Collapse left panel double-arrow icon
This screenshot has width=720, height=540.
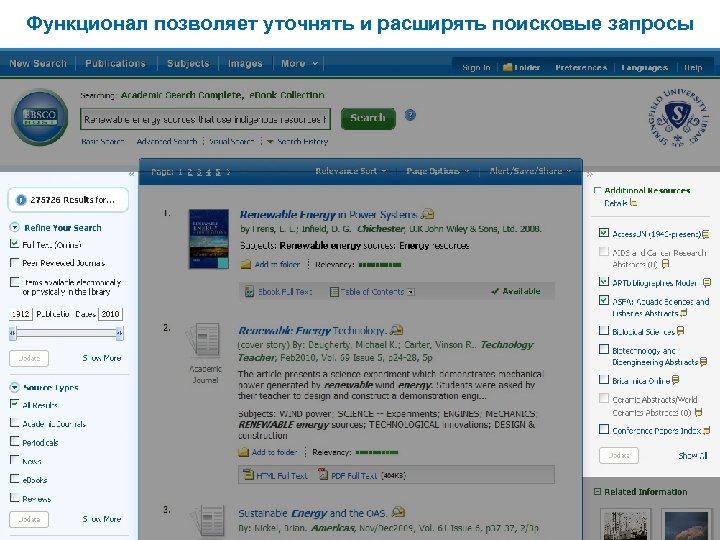click(132, 174)
